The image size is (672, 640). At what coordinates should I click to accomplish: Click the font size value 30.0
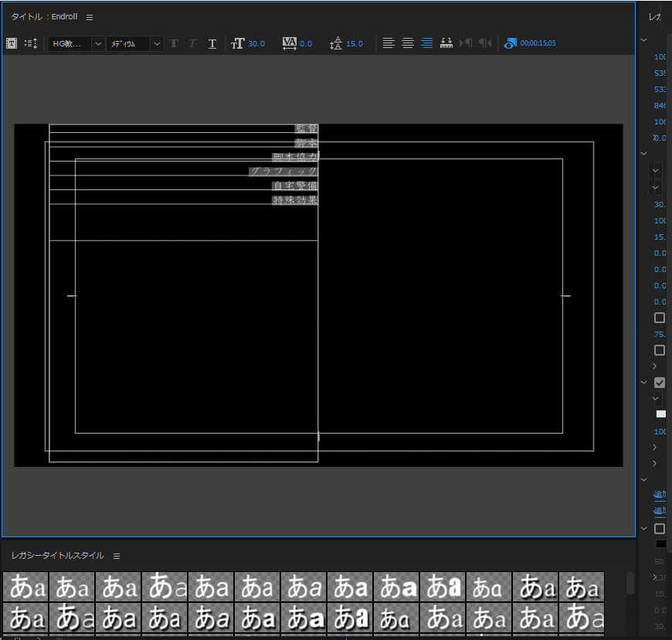point(256,43)
